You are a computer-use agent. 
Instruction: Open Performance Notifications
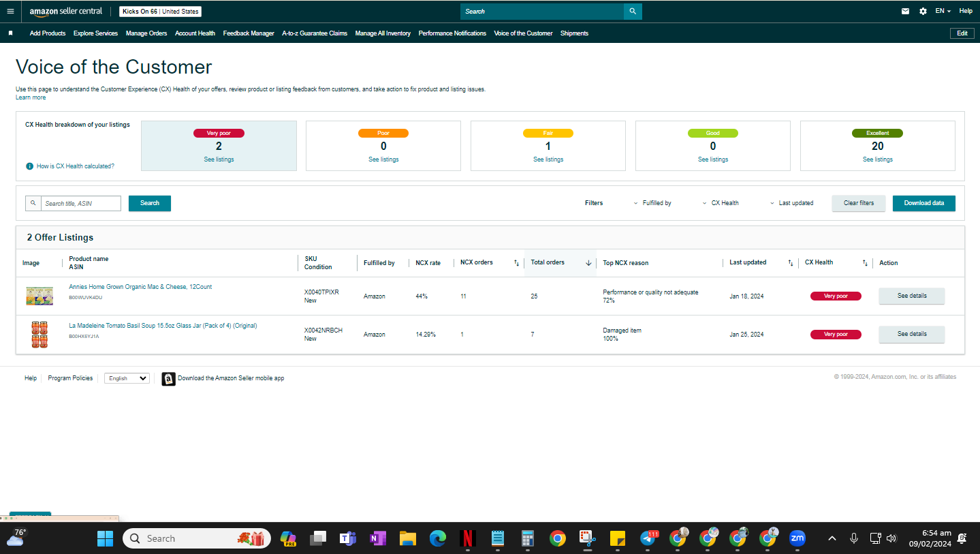tap(452, 33)
